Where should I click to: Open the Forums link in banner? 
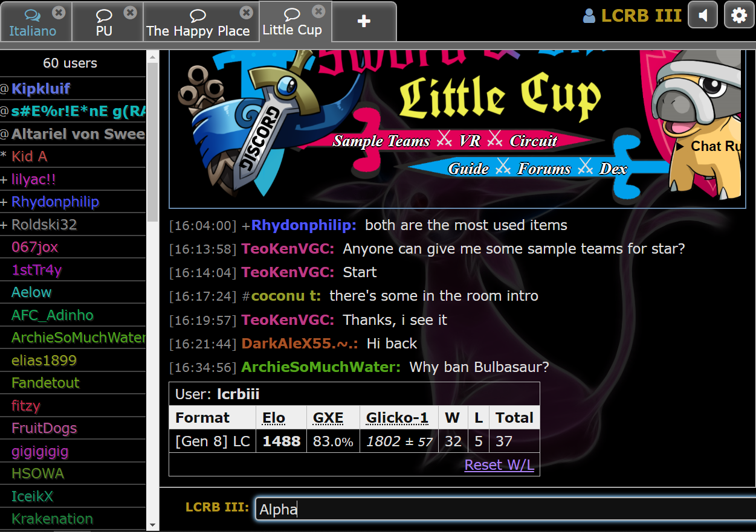tap(544, 169)
